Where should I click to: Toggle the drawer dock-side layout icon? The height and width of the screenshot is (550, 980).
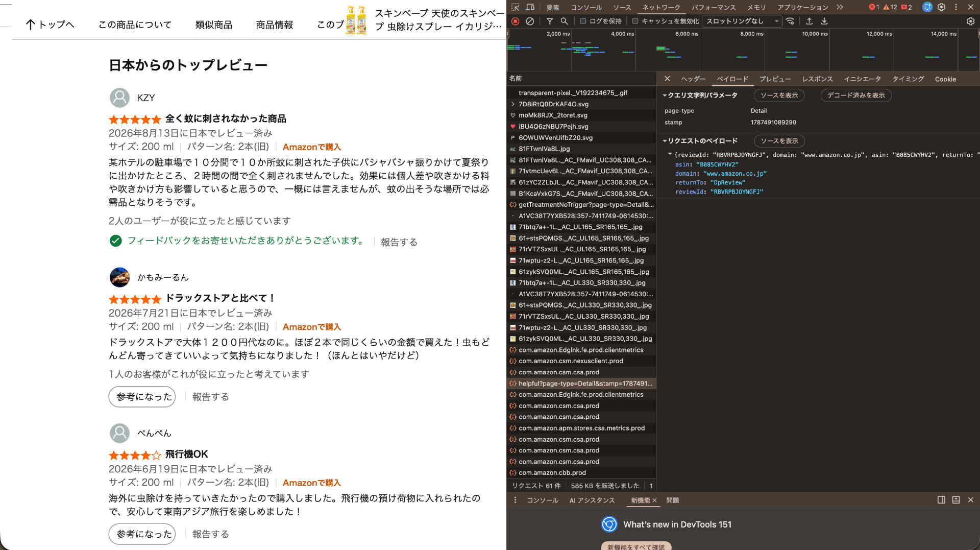pos(941,500)
